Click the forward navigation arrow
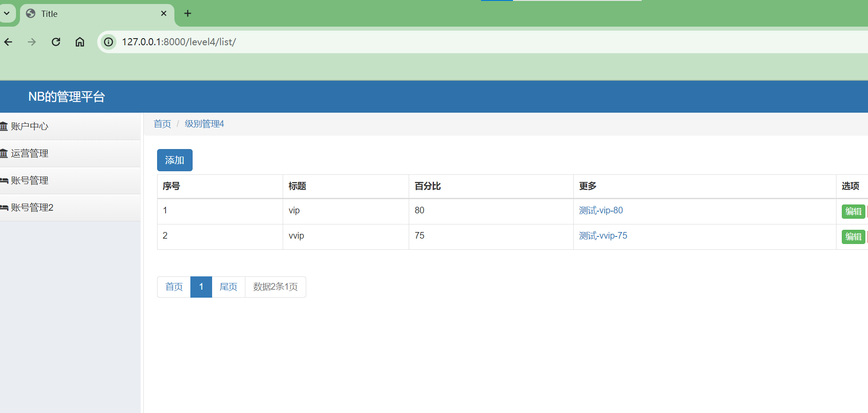Viewport: 868px width, 413px height. click(x=32, y=42)
